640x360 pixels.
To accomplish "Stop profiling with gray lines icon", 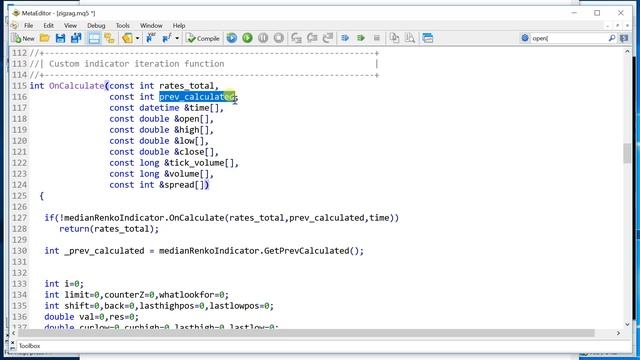I will tap(376, 38).
